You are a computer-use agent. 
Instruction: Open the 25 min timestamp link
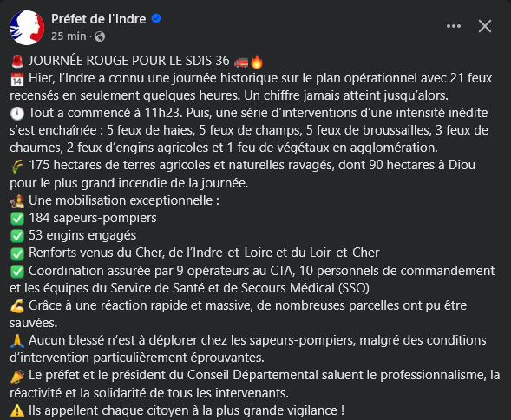coord(69,36)
